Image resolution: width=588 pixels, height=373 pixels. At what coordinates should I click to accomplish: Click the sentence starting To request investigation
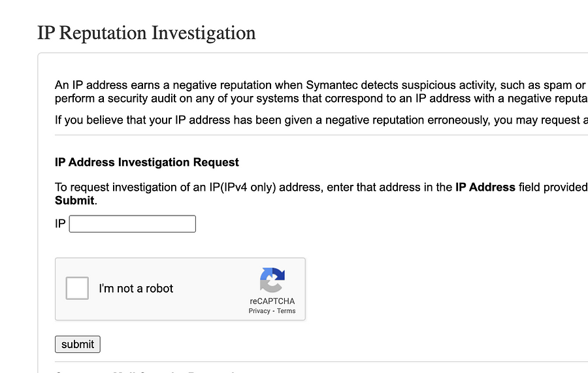[x=321, y=193]
